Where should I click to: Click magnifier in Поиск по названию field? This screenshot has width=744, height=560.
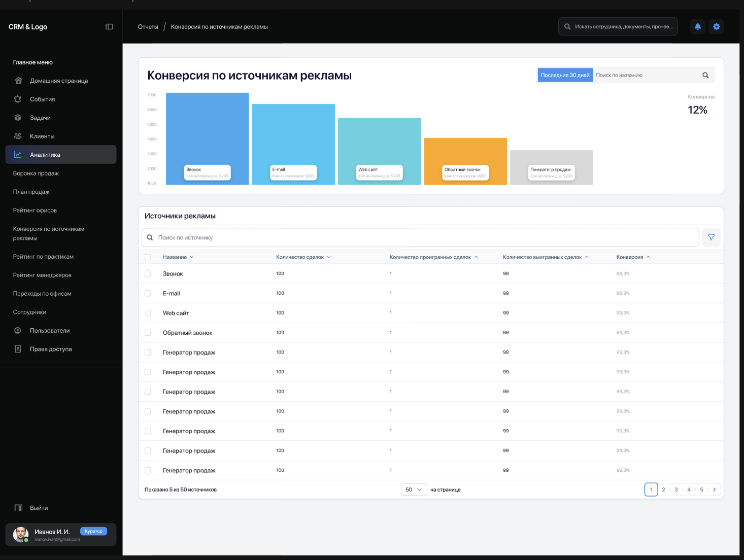coord(705,75)
